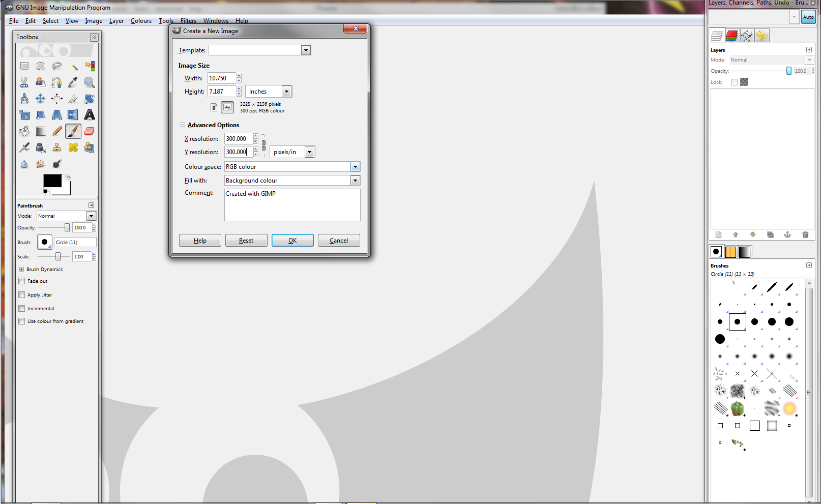The image size is (821, 504).
Task: Choose landscape orientation in New Image dialog
Action: [x=227, y=107]
